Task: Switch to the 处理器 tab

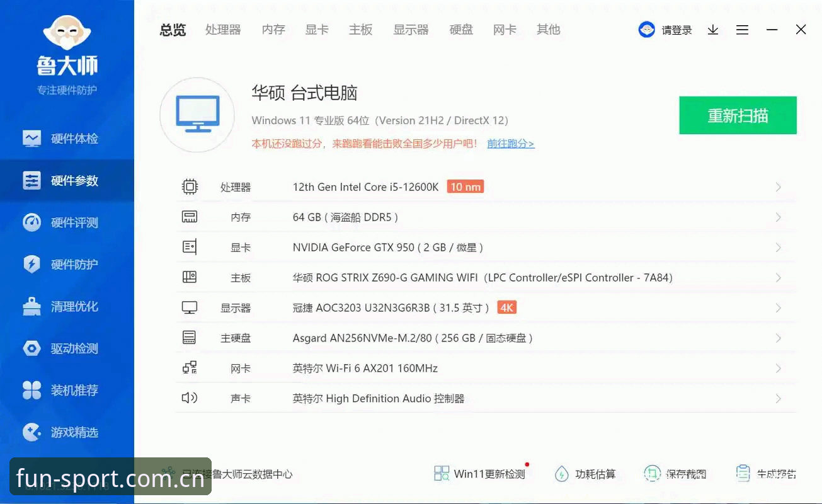Action: click(223, 30)
